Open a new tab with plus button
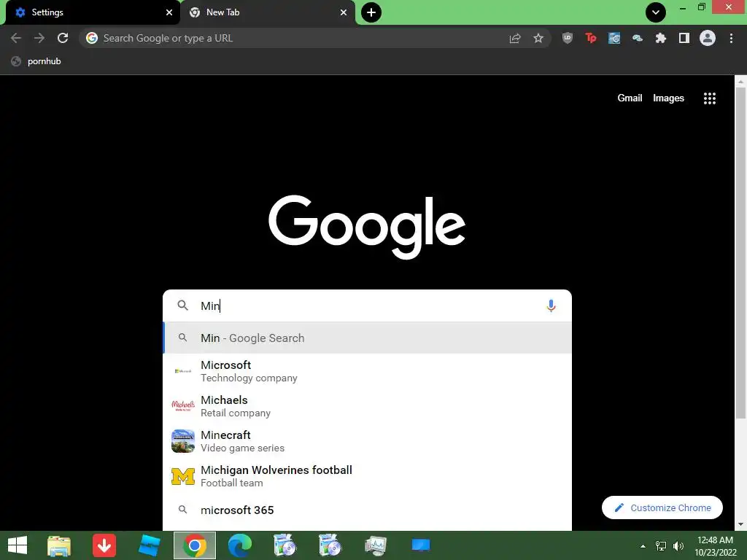 pyautogui.click(x=371, y=12)
